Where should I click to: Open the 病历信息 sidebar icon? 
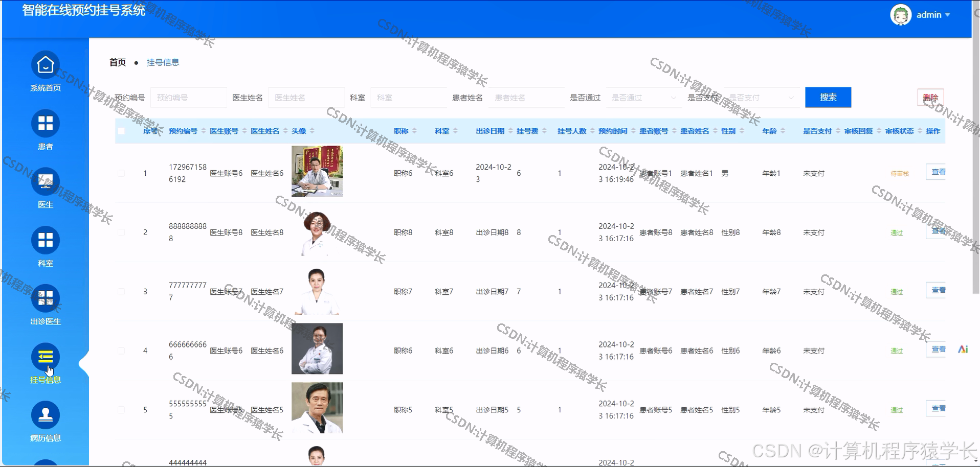(46, 415)
